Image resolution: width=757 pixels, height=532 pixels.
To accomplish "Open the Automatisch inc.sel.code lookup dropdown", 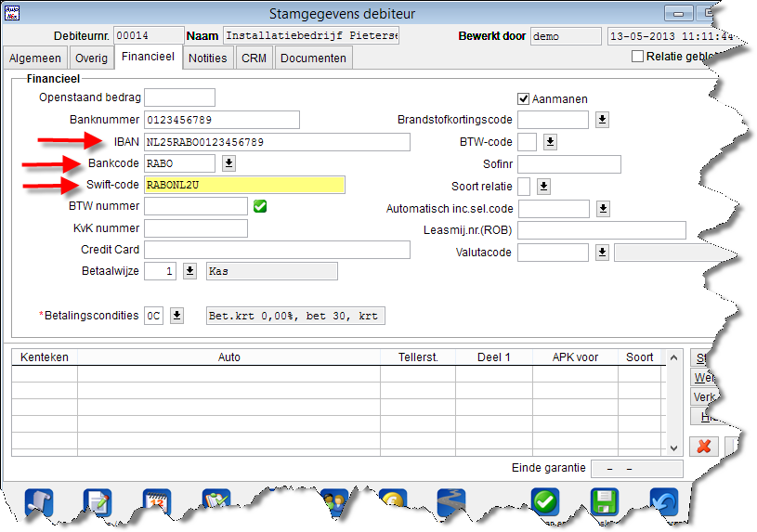I will point(603,209).
